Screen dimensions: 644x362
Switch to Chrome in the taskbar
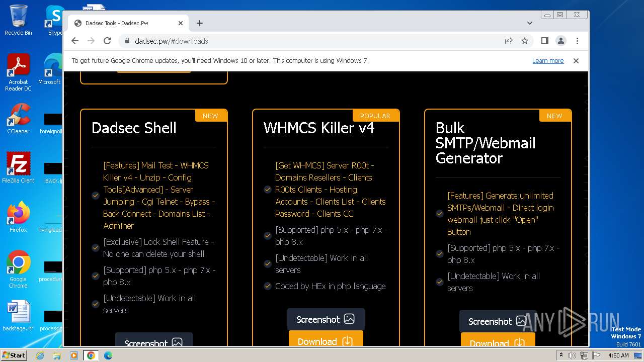pyautogui.click(x=91, y=355)
